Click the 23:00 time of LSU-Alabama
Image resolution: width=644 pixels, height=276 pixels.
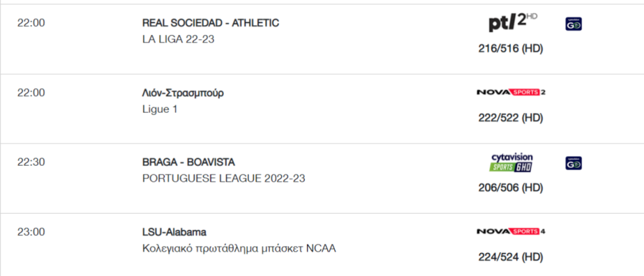point(31,232)
